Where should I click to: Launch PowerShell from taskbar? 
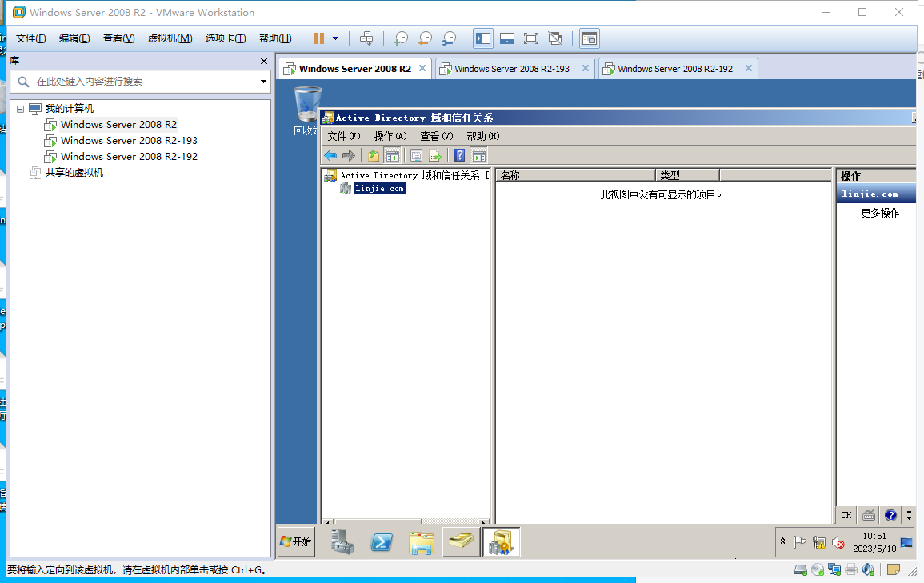pos(382,541)
